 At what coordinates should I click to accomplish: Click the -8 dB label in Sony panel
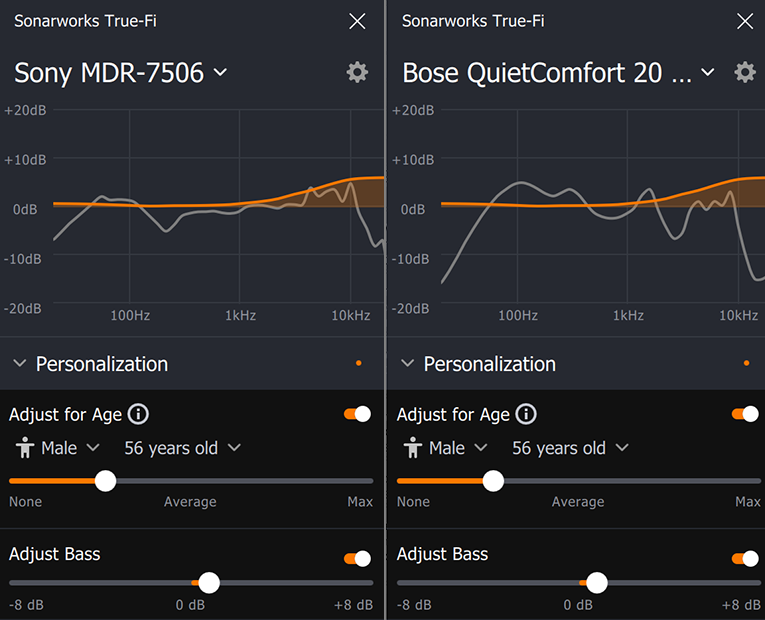click(x=26, y=605)
